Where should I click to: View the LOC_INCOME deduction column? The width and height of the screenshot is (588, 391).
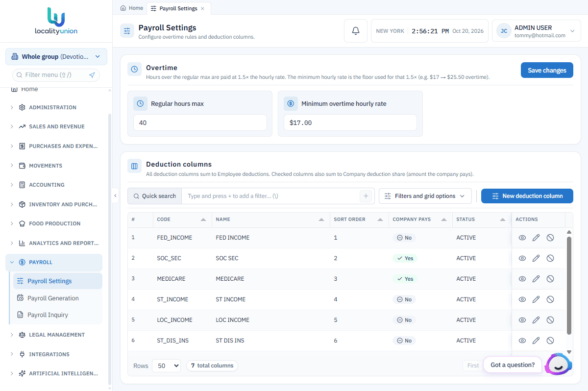522,320
